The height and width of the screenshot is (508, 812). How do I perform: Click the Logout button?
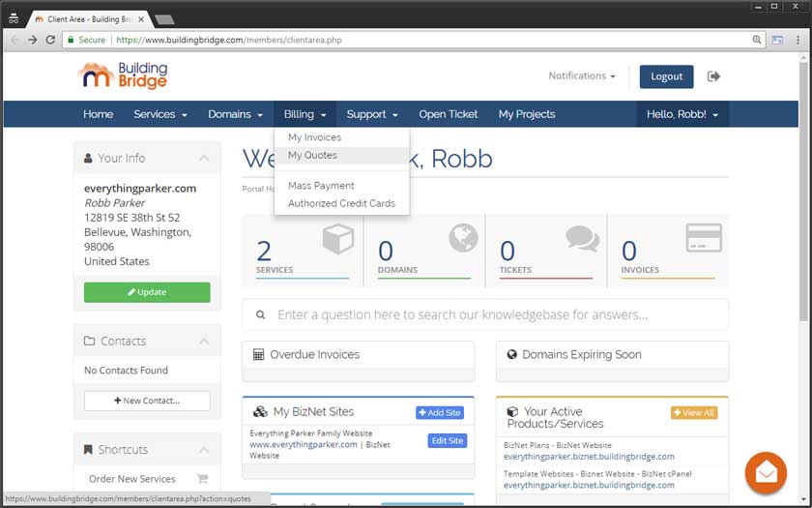click(x=666, y=76)
